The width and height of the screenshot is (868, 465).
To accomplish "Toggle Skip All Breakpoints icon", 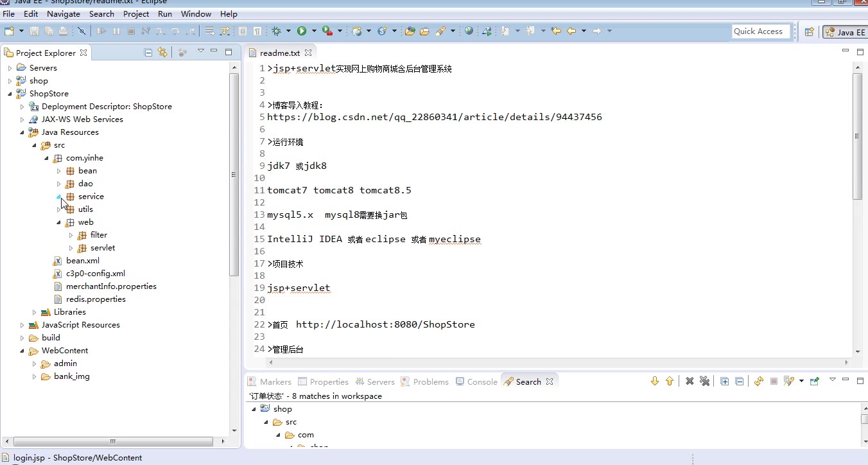I will [x=82, y=31].
